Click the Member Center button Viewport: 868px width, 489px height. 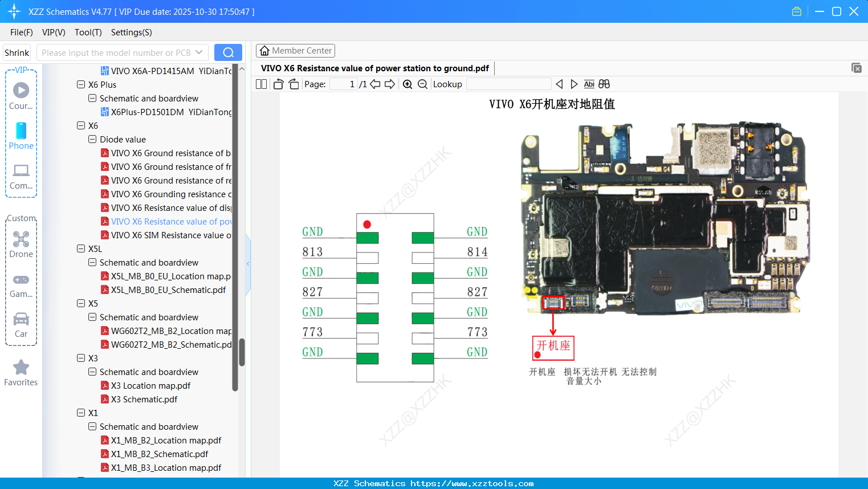pyautogui.click(x=295, y=50)
